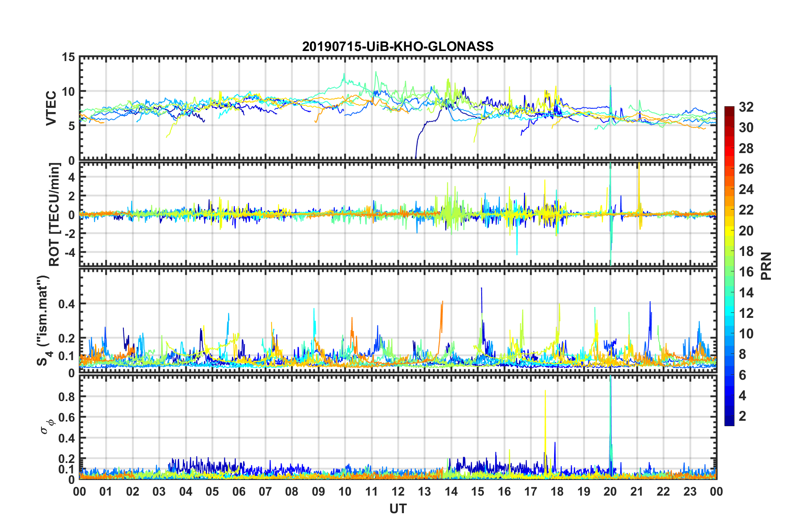796x532 pixels.
Task: Select the ROT [TECU/min] y-axis label
Action: click(x=54, y=215)
